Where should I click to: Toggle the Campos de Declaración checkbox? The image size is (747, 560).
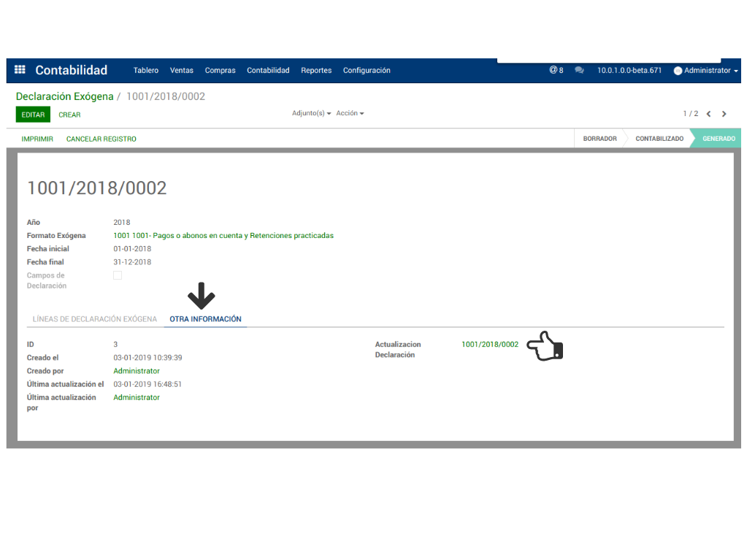118,275
